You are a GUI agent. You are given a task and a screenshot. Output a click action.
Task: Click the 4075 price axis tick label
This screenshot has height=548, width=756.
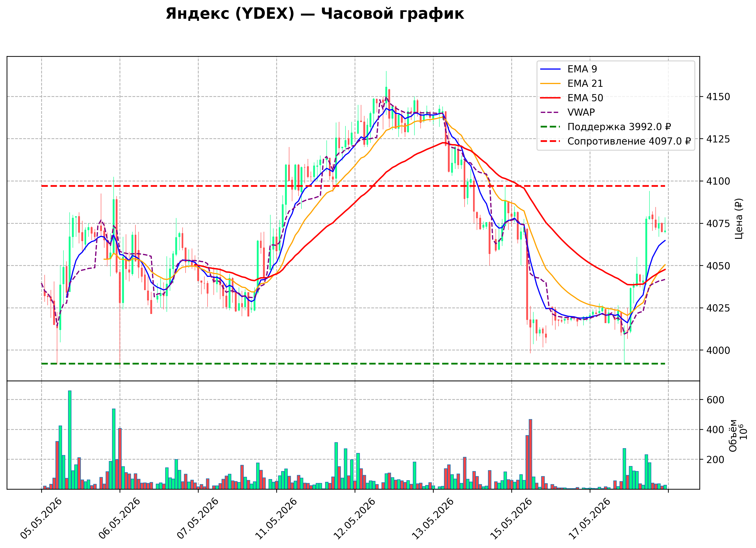[718, 224]
